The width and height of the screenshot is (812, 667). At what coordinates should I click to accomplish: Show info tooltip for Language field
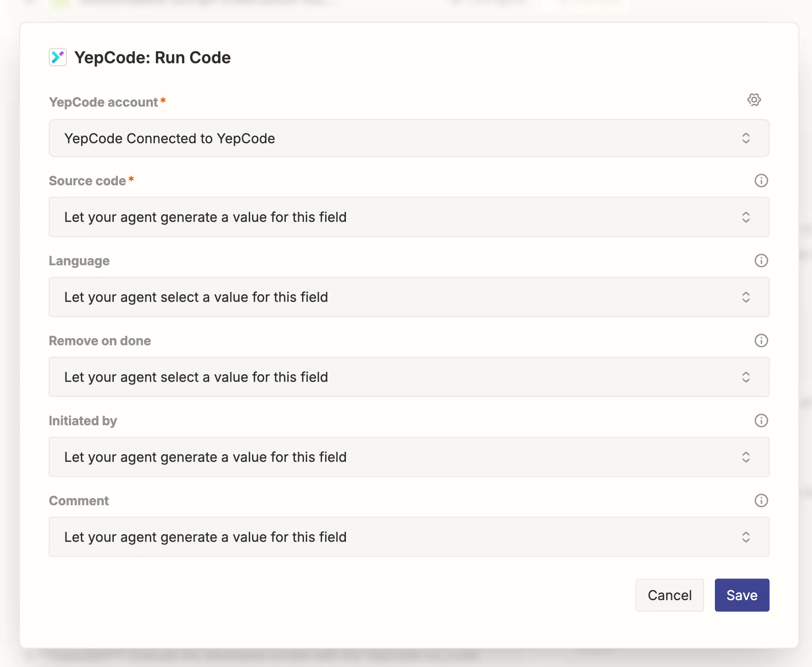point(761,261)
